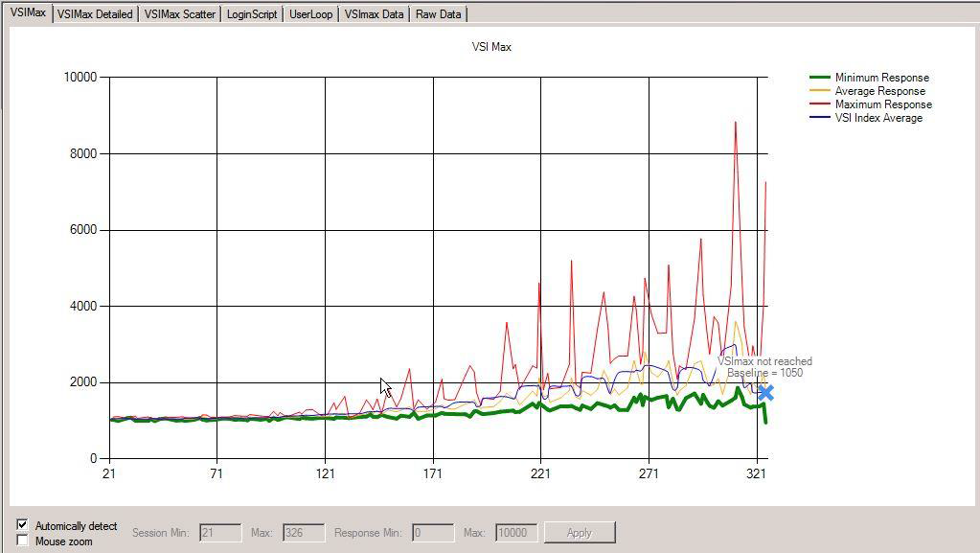Switch to the VSIMax Detailed tab

[95, 14]
